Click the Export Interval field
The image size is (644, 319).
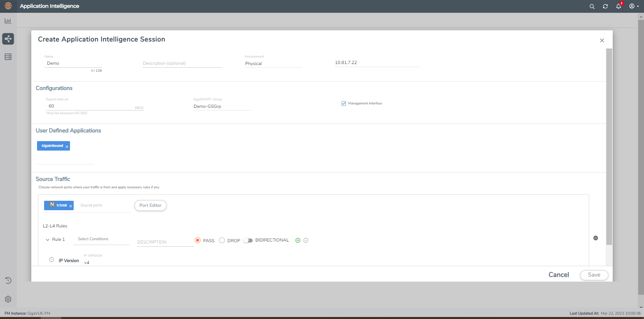[95, 106]
